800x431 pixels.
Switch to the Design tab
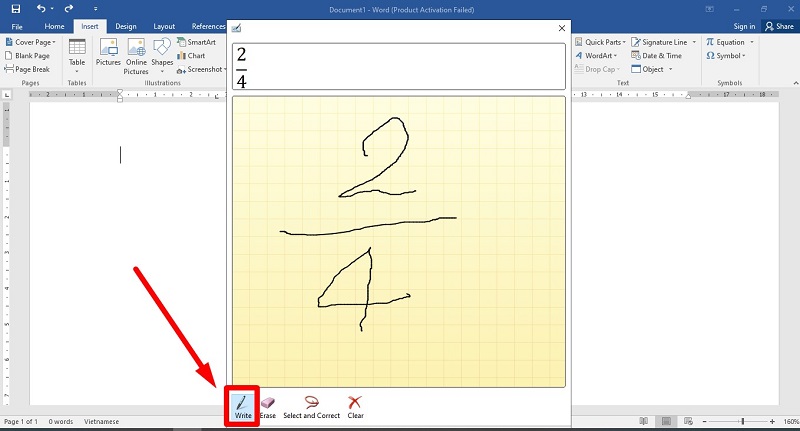pos(126,26)
